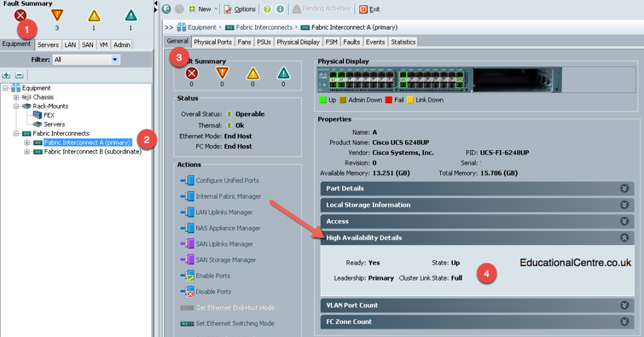Open the Options toolbar item

pyautogui.click(x=240, y=9)
